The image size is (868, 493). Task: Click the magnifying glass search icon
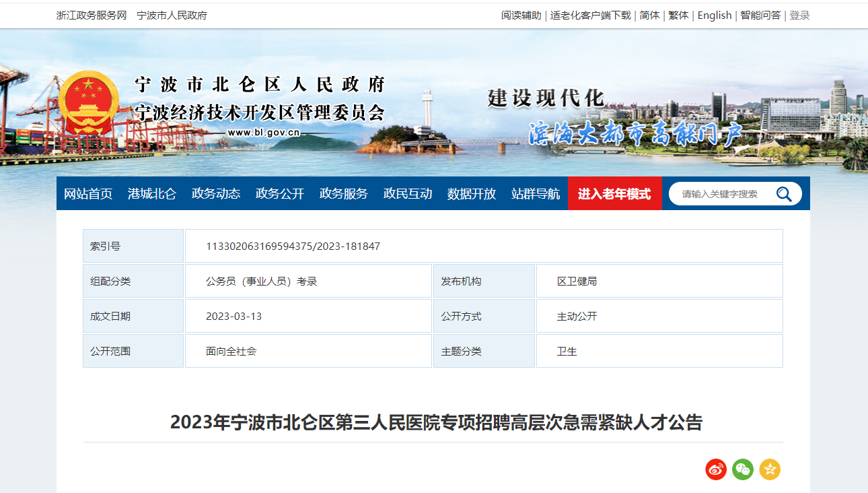784,194
